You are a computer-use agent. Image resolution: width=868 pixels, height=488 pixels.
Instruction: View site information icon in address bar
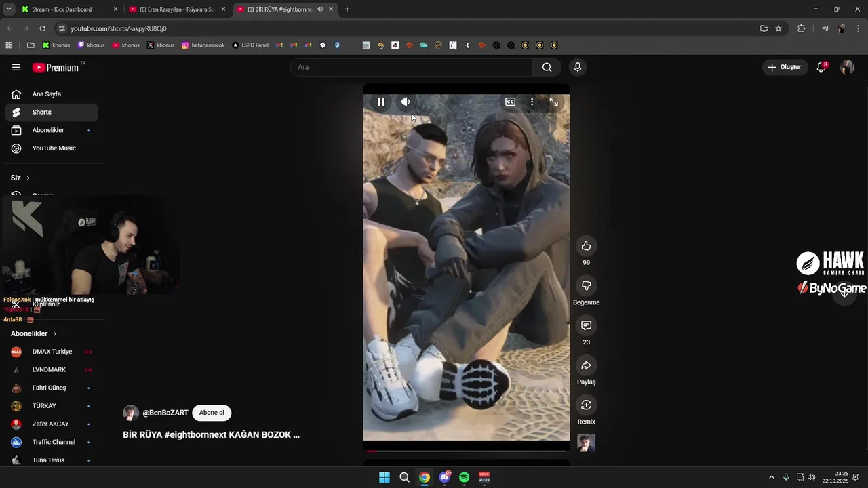click(62, 28)
